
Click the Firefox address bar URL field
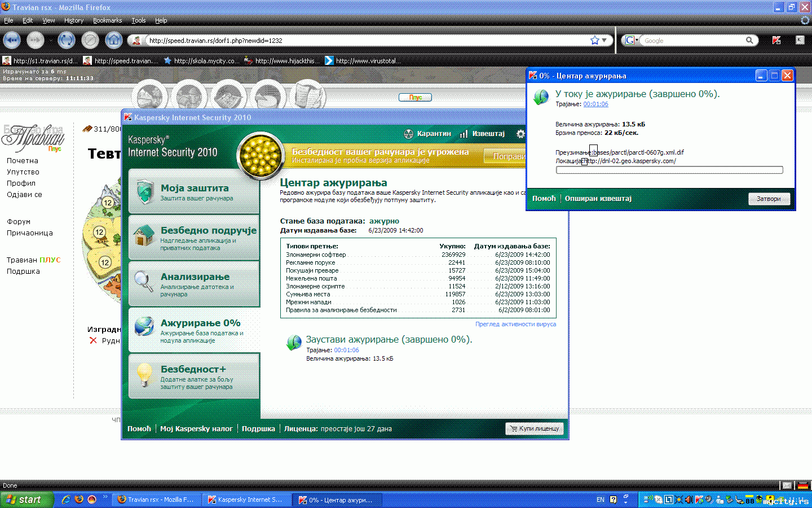367,41
